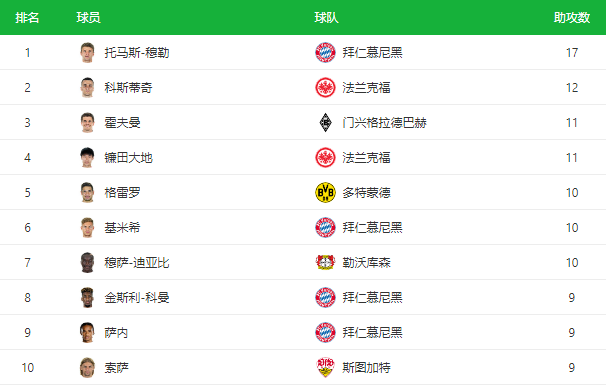This screenshot has width=606, height=385.
Task: Select 格雷罗 player name
Action: pyautogui.click(x=123, y=192)
